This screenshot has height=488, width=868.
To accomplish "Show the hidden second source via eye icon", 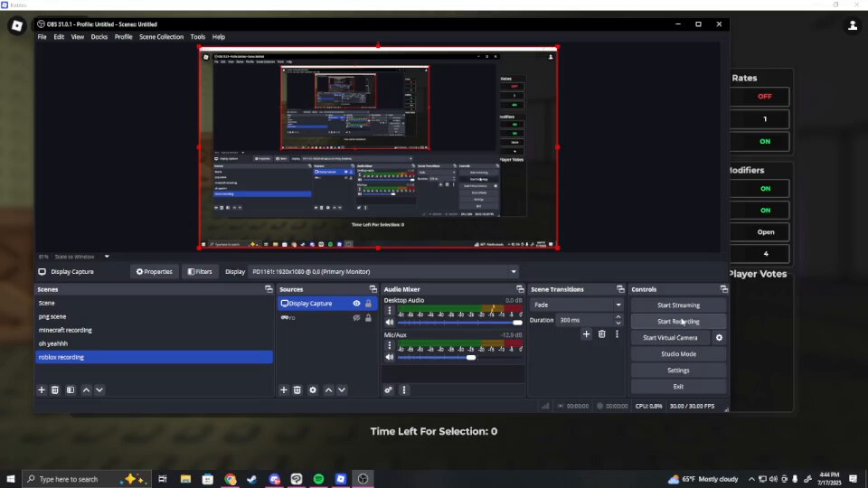I will [356, 317].
